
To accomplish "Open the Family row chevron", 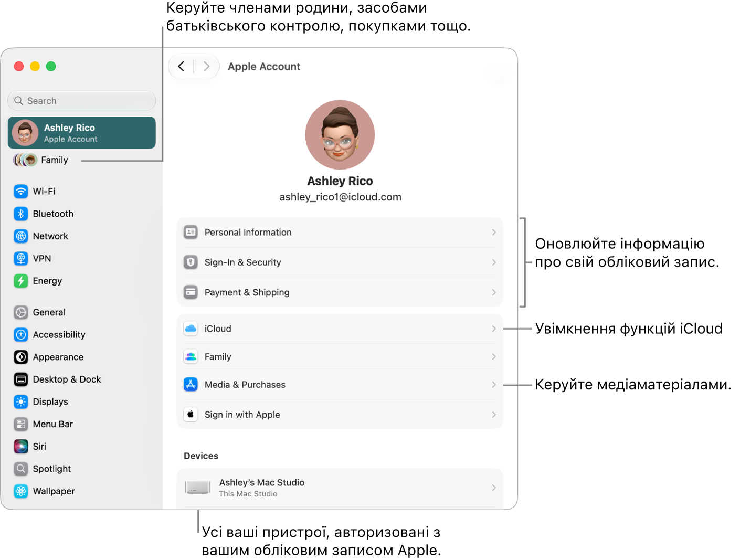I will point(494,356).
